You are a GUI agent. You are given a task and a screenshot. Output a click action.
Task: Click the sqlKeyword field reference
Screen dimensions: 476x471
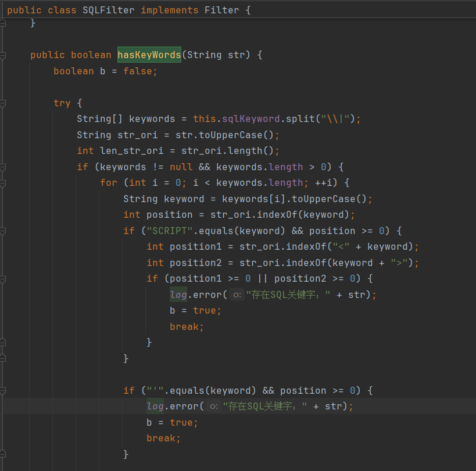coord(250,118)
